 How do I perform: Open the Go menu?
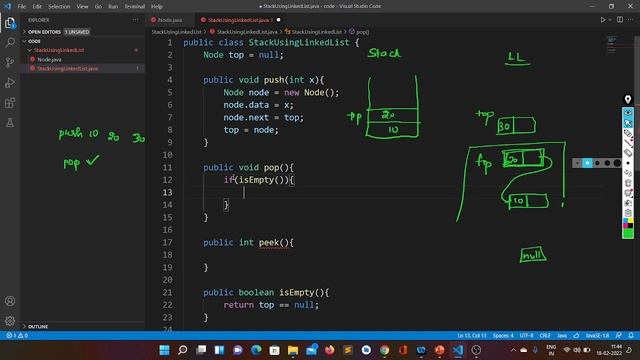[x=98, y=7]
